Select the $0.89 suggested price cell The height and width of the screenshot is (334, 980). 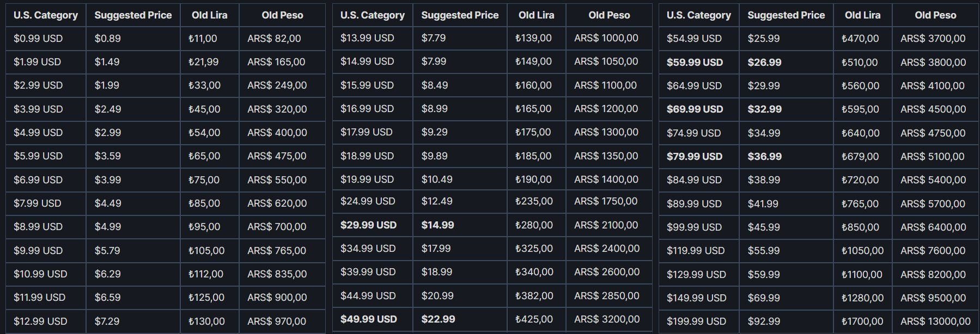(x=108, y=39)
